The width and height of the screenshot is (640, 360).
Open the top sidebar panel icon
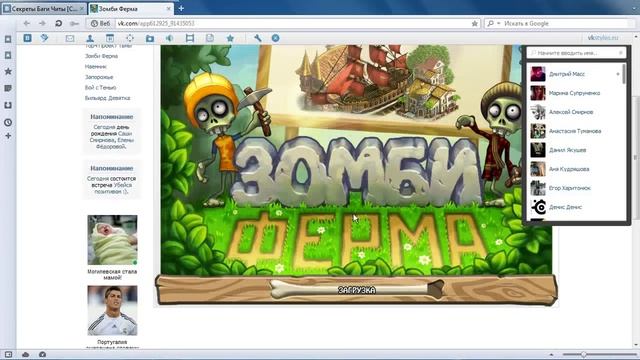[x=8, y=39]
